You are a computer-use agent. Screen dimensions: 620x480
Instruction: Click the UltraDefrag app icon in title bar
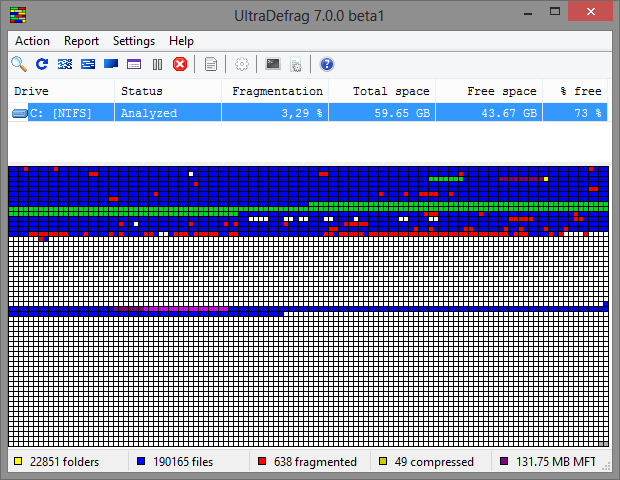click(x=18, y=15)
